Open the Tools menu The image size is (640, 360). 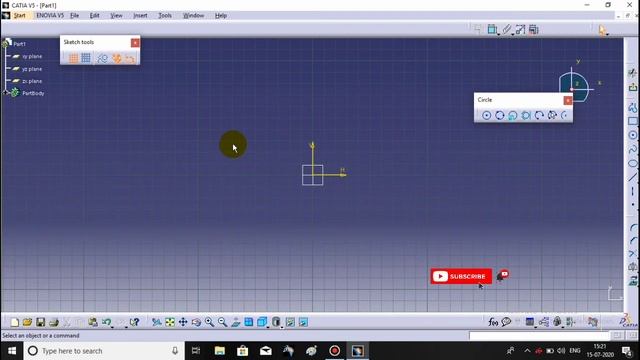pos(165,16)
